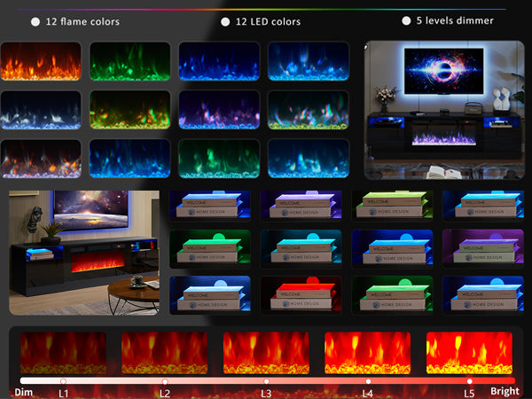Open the brightest flame preview above L5

469,352
